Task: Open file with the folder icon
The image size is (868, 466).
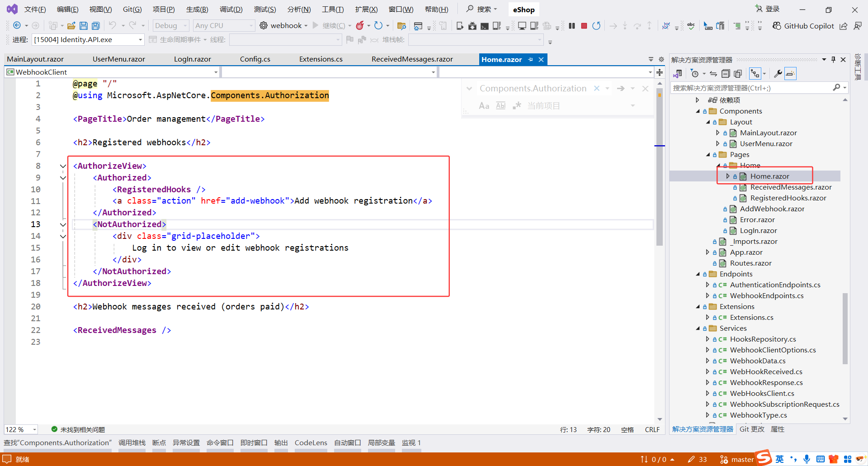Action: click(71, 26)
